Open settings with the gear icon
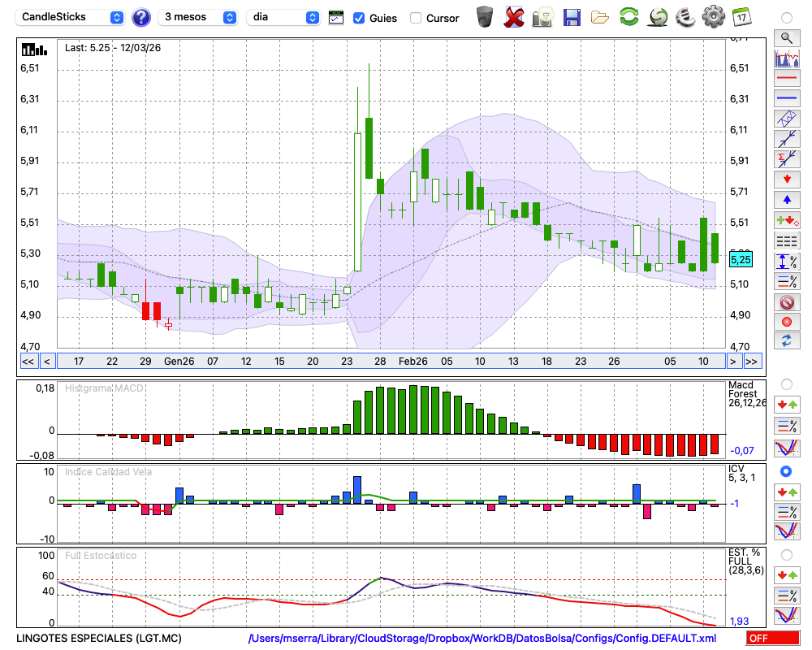Viewport: 812px width, 650px height. (713, 16)
